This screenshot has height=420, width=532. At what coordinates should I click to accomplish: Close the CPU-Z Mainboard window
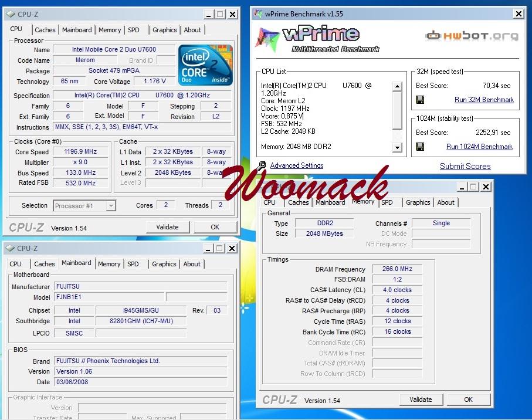click(x=232, y=248)
